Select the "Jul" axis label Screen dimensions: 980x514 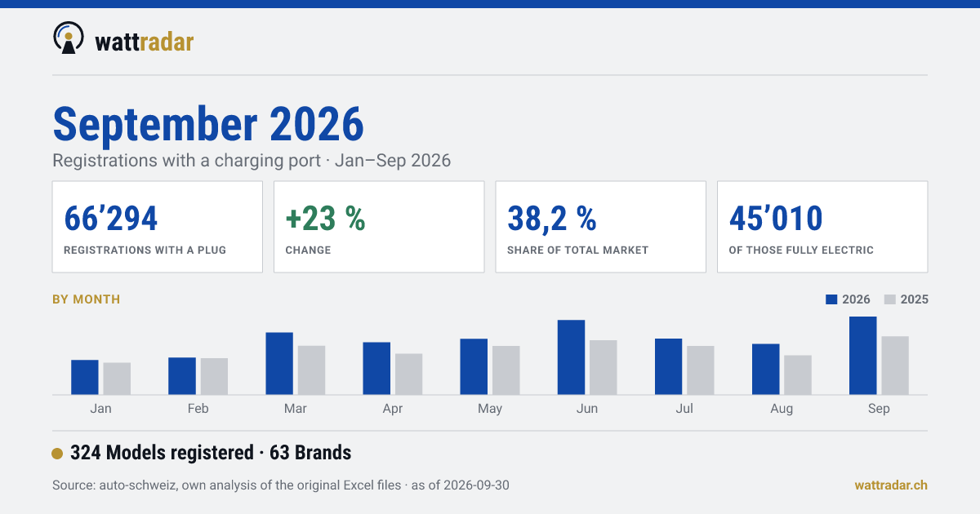point(684,409)
